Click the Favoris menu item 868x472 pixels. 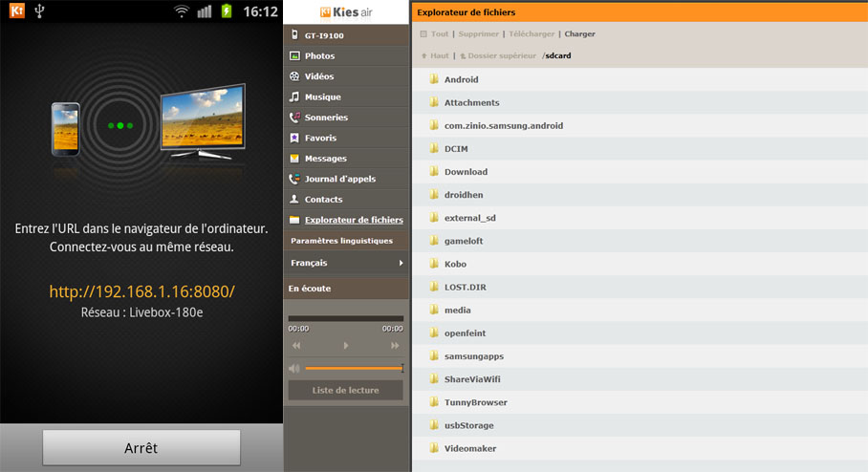click(x=347, y=138)
